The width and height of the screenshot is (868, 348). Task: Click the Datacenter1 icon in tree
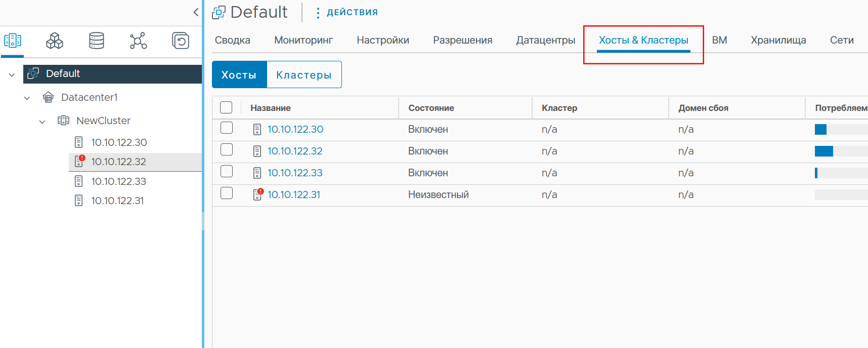(x=48, y=97)
